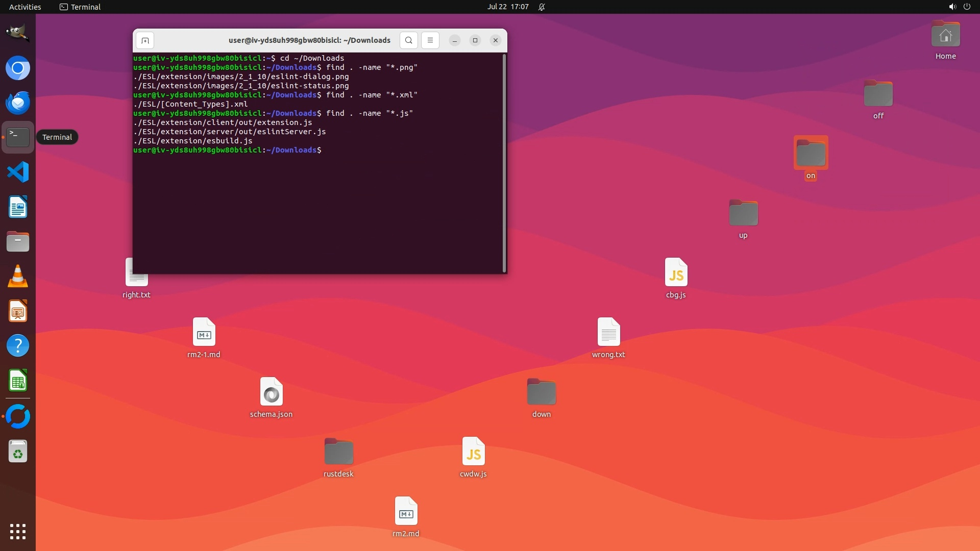The width and height of the screenshot is (980, 551).
Task: Open a new terminal tab
Action: [x=145, y=40]
